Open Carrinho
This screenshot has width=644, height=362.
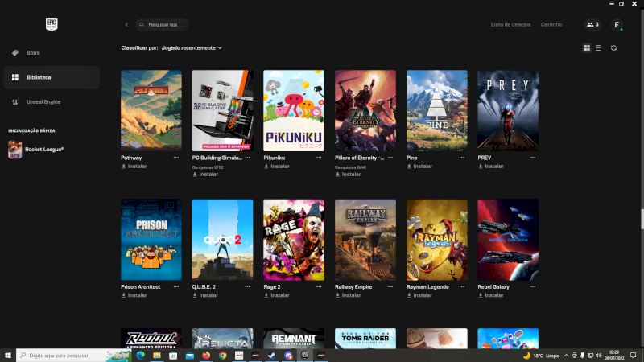click(x=551, y=25)
